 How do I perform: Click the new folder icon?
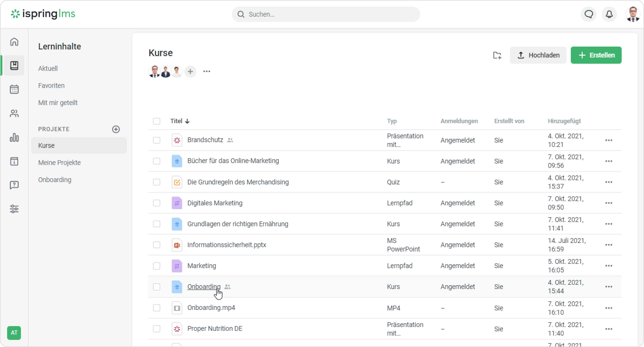(497, 55)
